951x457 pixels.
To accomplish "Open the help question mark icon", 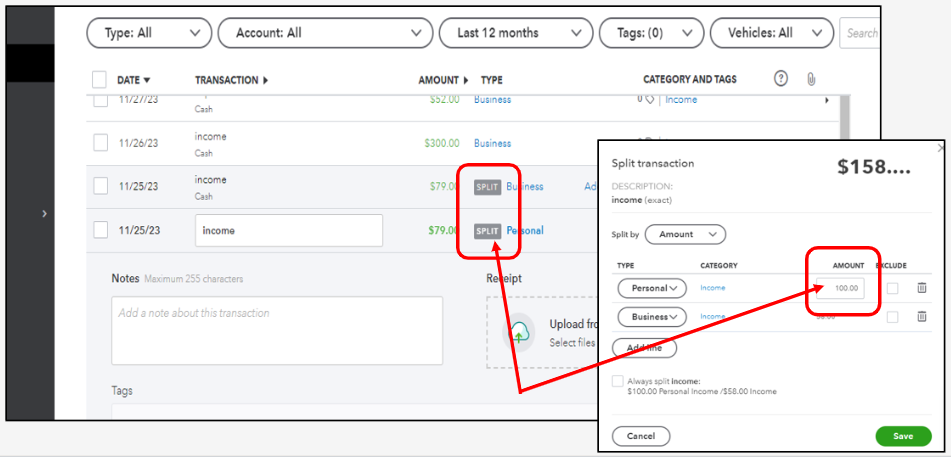I will point(781,78).
